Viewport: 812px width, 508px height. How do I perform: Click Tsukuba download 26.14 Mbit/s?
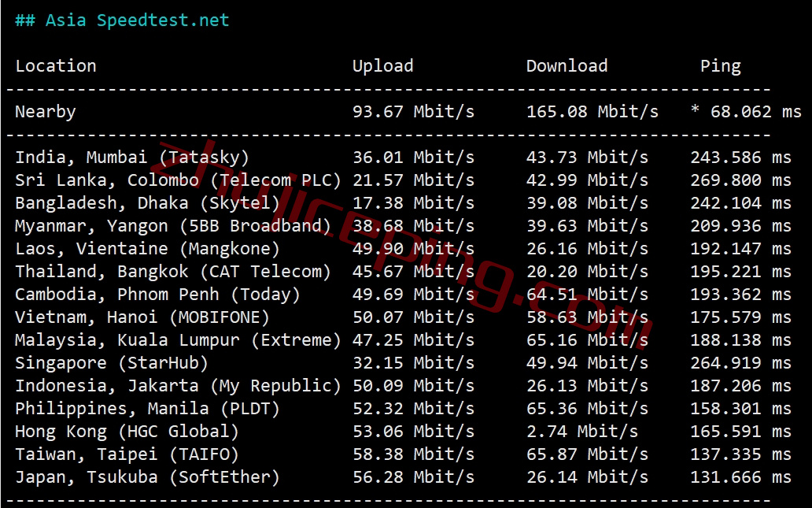point(587,476)
